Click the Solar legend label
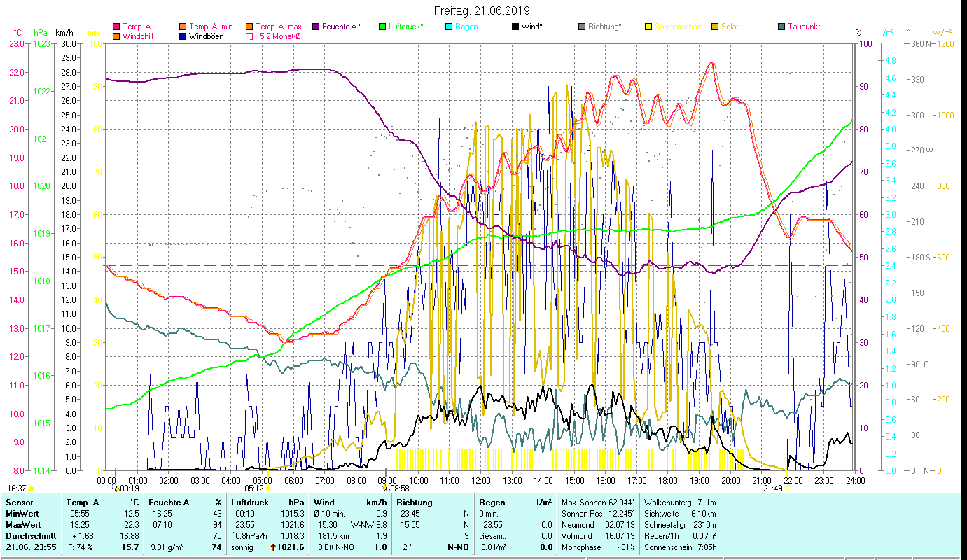This screenshot has height=560, width=967. click(730, 27)
